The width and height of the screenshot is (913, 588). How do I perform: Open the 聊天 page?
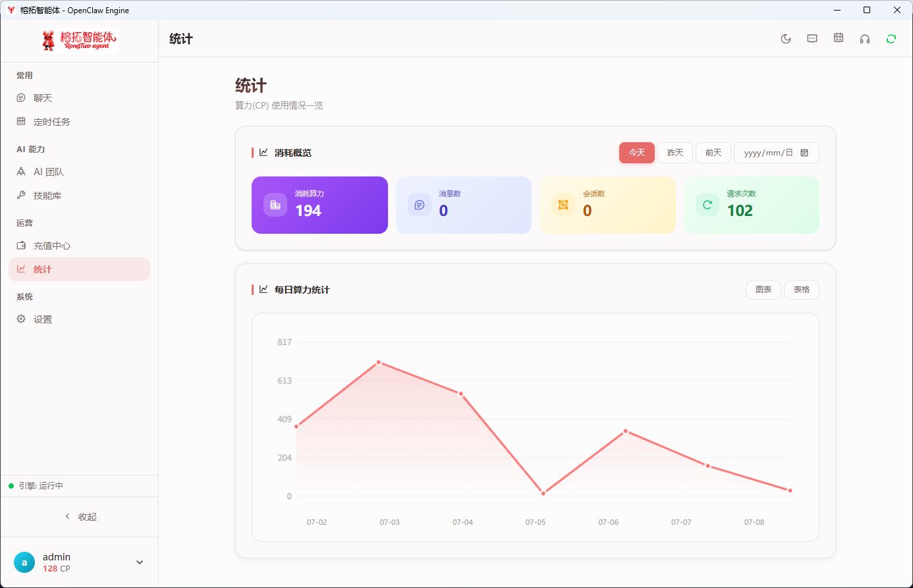(x=79, y=98)
